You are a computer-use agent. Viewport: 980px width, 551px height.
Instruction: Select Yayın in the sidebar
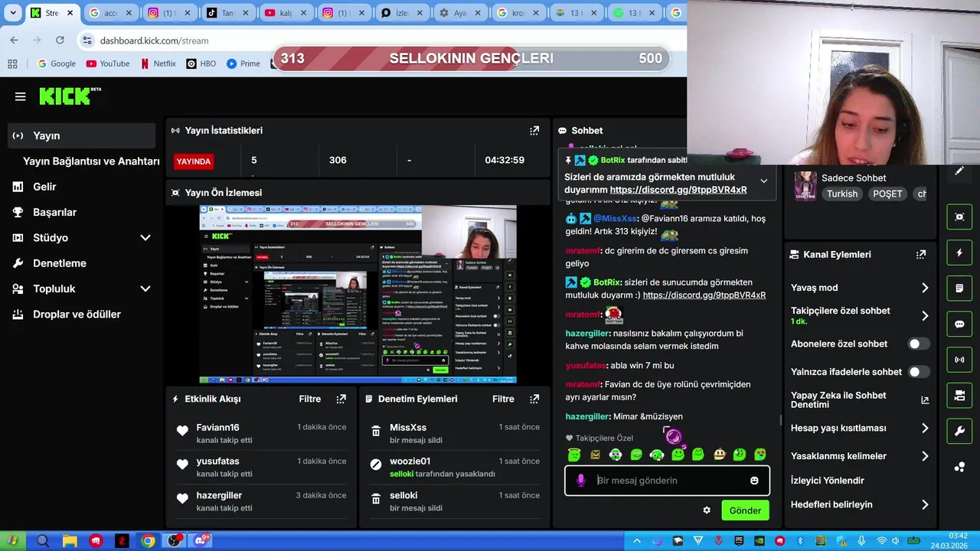(81, 135)
